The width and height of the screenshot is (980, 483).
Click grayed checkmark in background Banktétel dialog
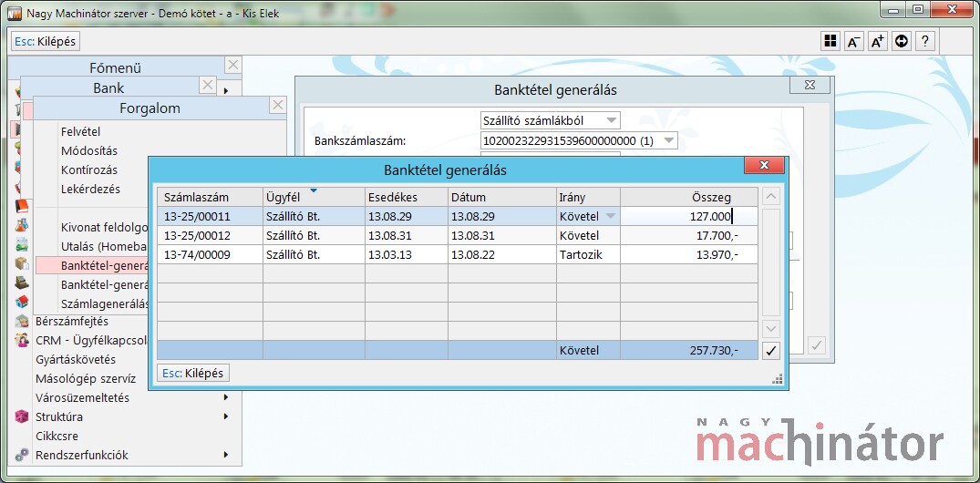pyautogui.click(x=817, y=344)
